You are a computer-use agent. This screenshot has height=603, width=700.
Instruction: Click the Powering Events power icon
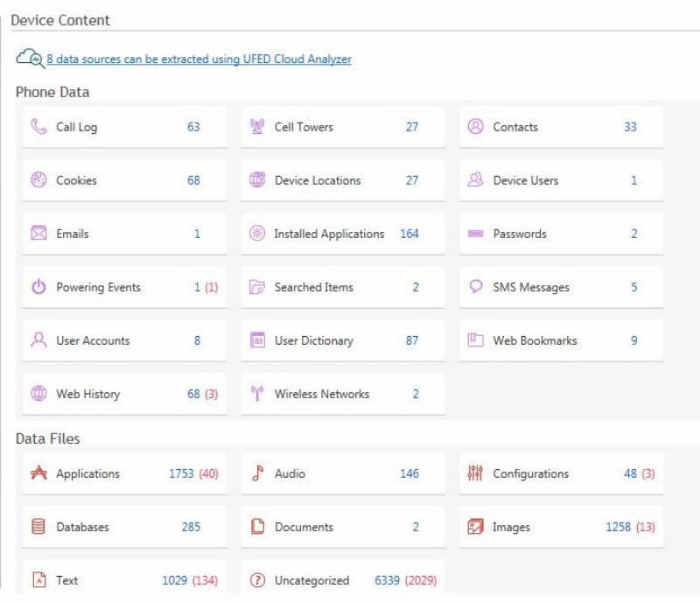point(38,287)
